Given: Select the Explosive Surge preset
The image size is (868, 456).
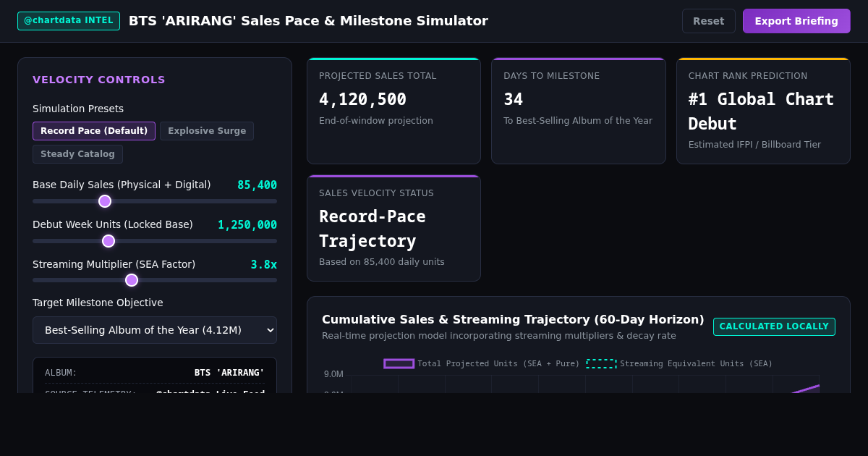Looking at the screenshot, I should click(207, 131).
